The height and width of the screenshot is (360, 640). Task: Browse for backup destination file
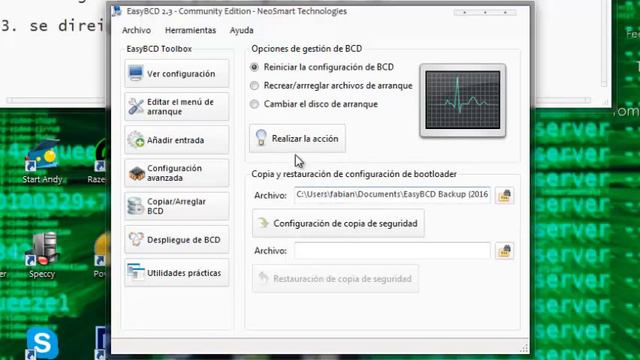click(504, 196)
